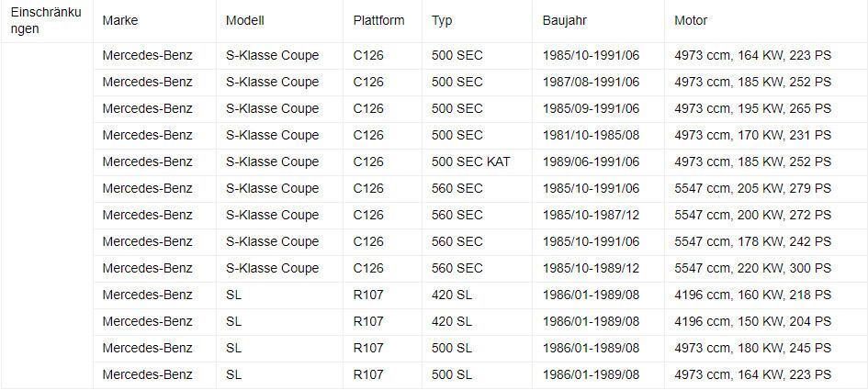Click the 1985/10-1987/12 Baujahr cell
This screenshot has width=868, height=390.
(x=591, y=215)
